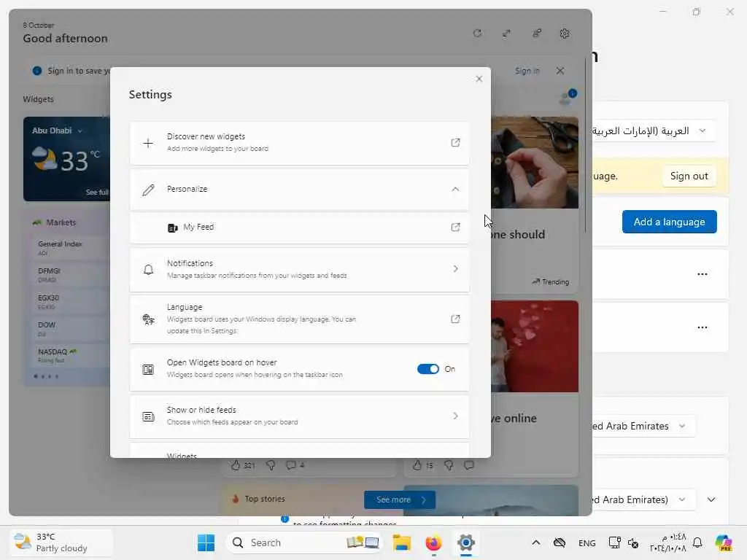The height and width of the screenshot is (560, 747).
Task: Open File Explorer from taskbar
Action: [402, 542]
